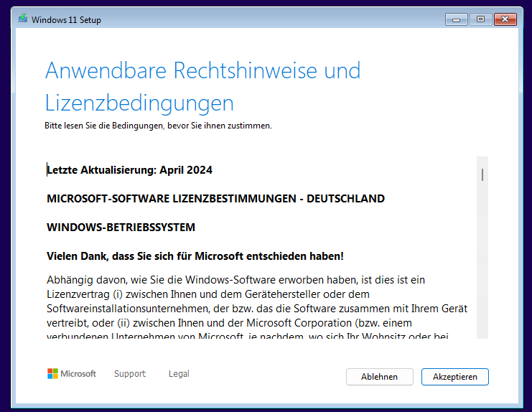The height and width of the screenshot is (412, 532).
Task: Close the Windows 11 Setup window
Action: [505, 19]
